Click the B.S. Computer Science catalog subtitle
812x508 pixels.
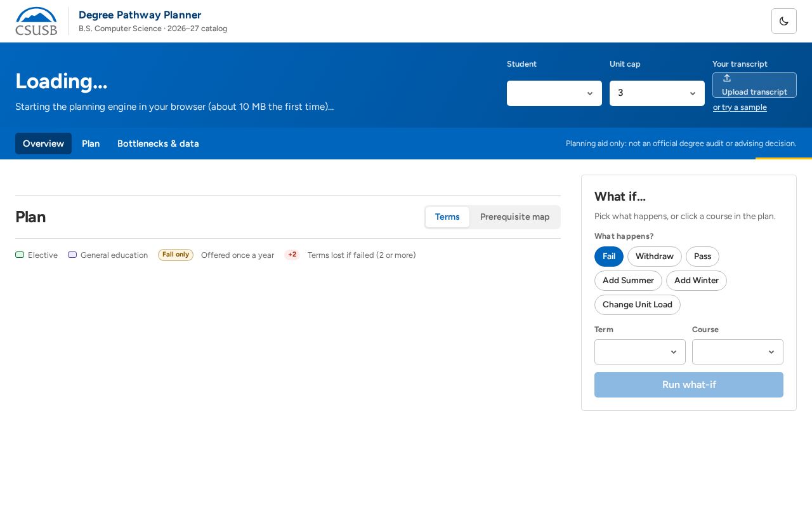(153, 29)
